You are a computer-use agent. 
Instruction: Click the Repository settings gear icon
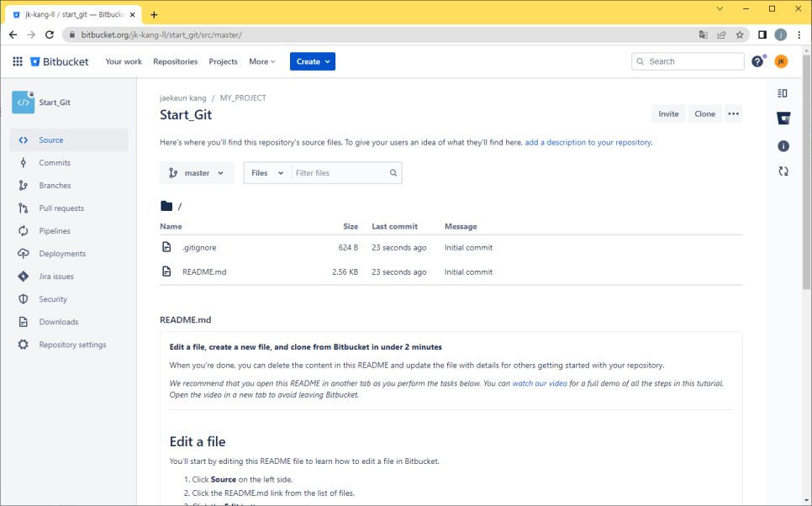24,345
